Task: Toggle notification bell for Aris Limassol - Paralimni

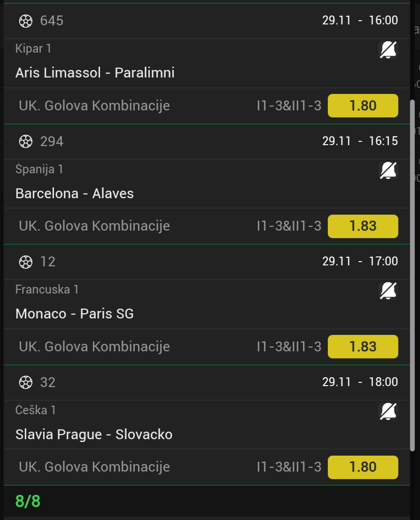Action: (x=388, y=49)
